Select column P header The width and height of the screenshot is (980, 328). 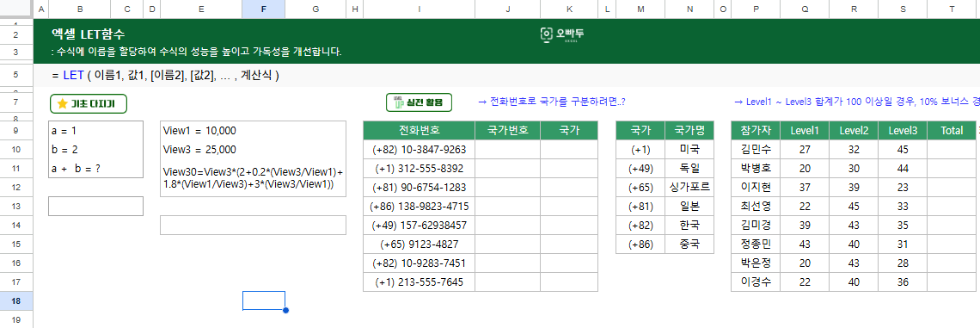[x=756, y=9]
